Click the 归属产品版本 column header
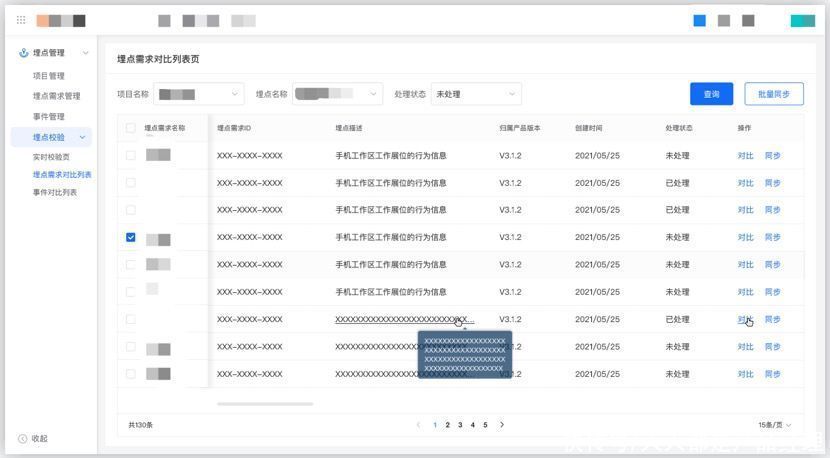This screenshot has width=830, height=458. pyautogui.click(x=520, y=128)
